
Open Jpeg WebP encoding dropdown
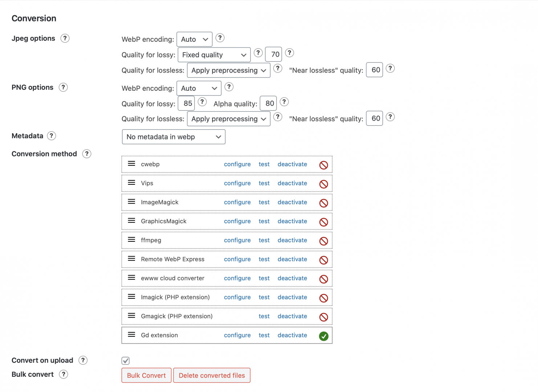click(x=195, y=39)
